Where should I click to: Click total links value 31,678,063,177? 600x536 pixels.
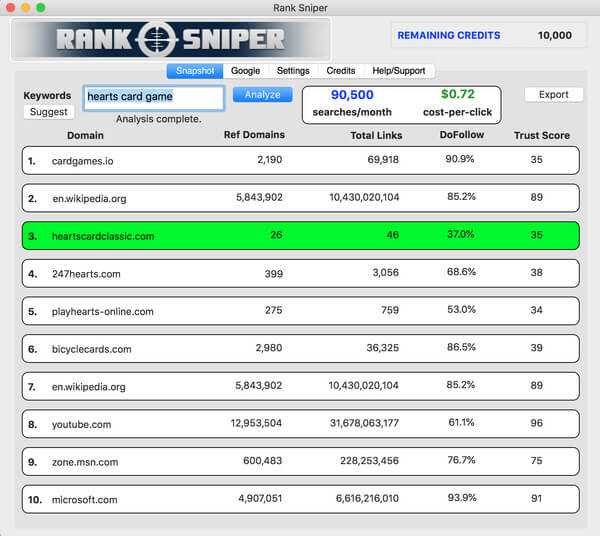point(364,423)
